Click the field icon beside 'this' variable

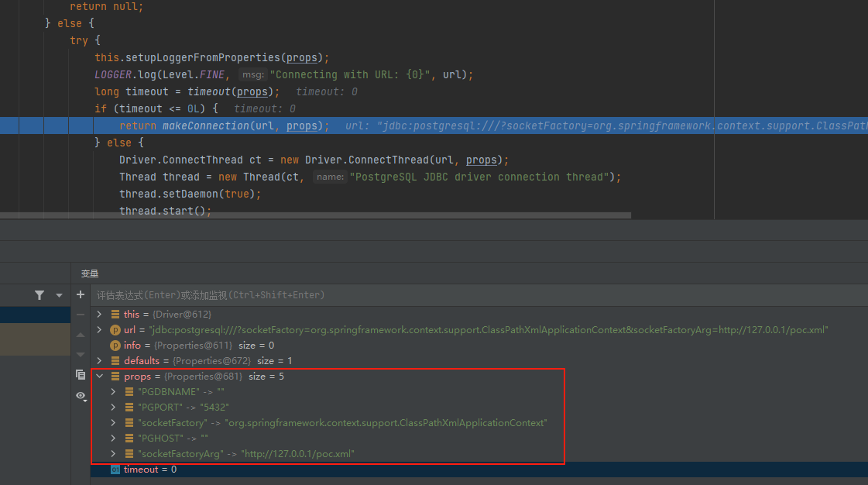115,314
